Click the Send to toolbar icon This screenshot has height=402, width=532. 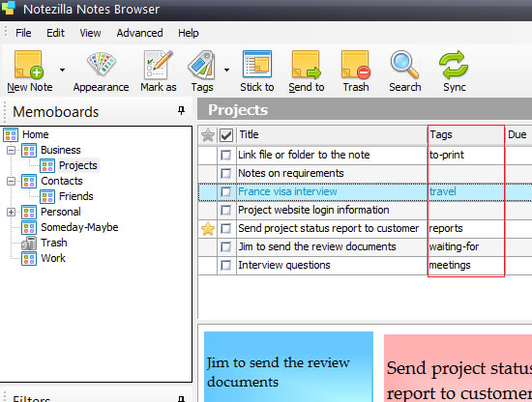(x=307, y=65)
